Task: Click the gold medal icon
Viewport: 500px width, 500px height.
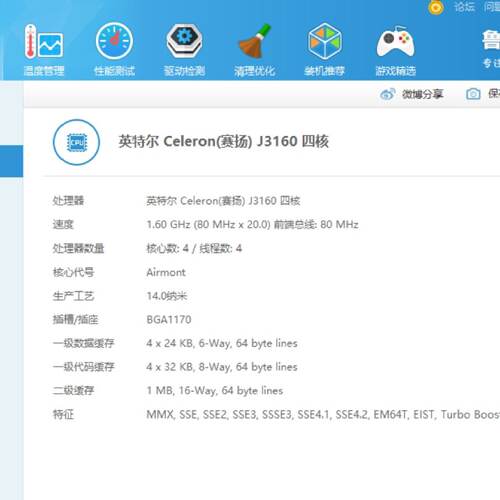Action: (x=436, y=7)
